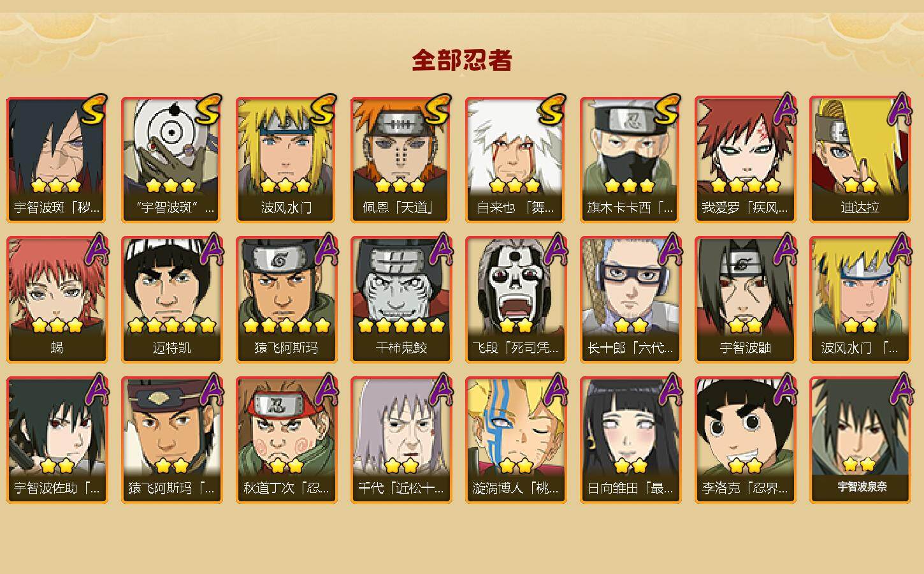This screenshot has height=574, width=924.
Task: Open the 秋道丁次 ninja card
Action: (286, 440)
